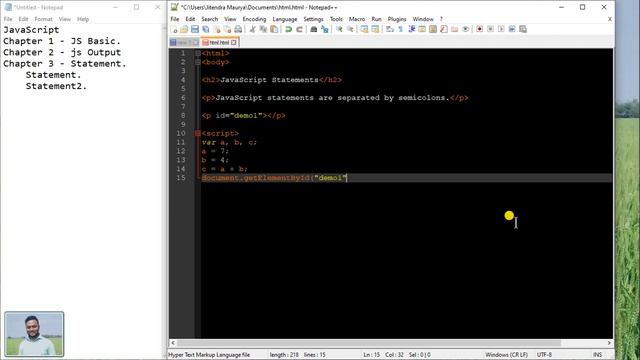Click the Windows (CR LF) status bar entry
The width and height of the screenshot is (640, 360).
coord(506,355)
